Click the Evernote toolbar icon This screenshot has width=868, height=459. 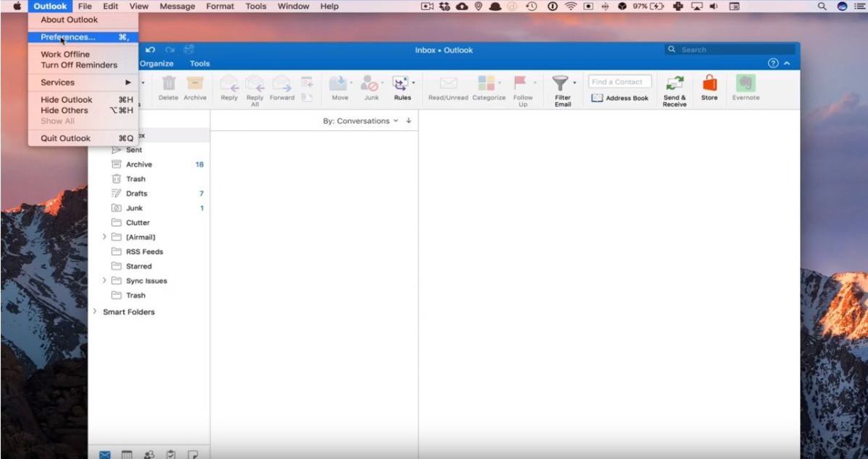(746, 84)
